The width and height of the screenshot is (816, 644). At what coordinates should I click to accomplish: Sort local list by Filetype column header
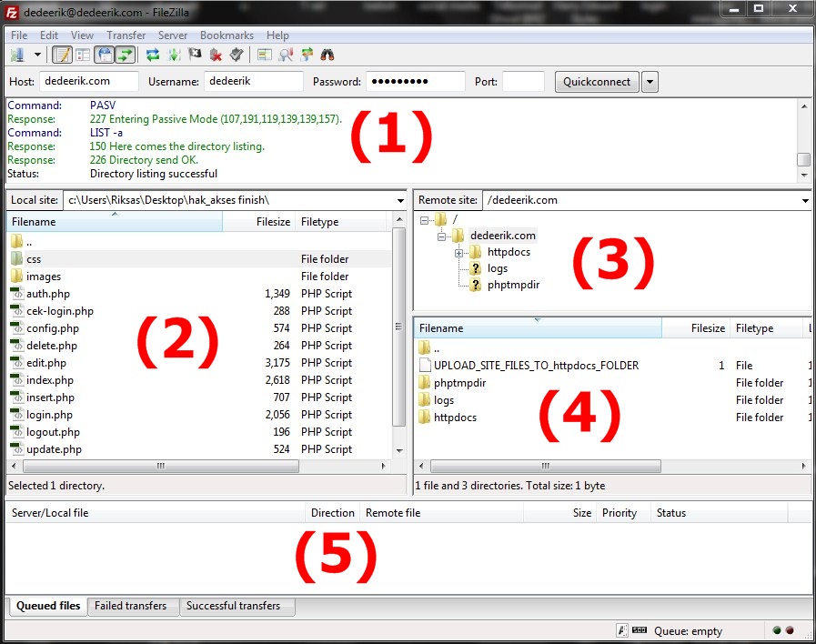pos(341,222)
